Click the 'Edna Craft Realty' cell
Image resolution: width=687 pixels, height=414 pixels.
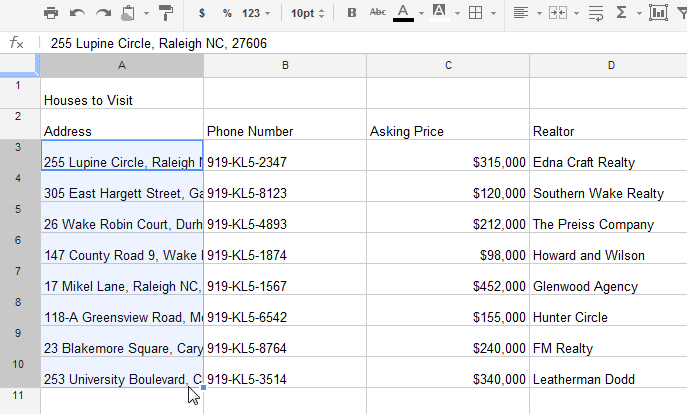point(609,155)
